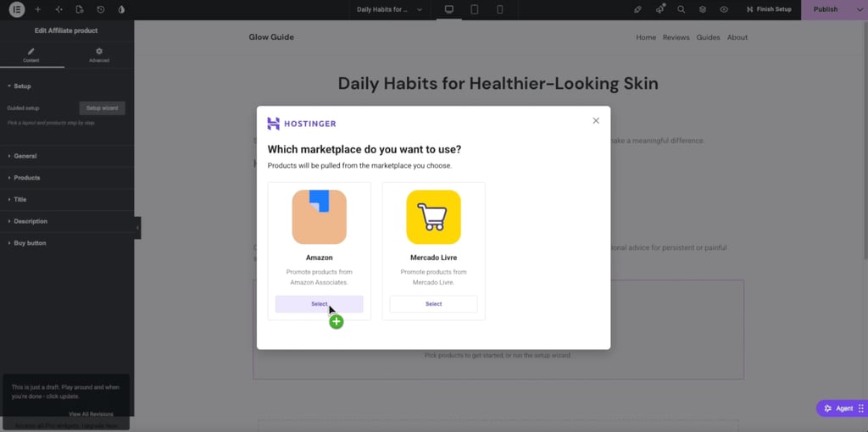
Task: Click the Hostinger logo in dialog
Action: click(x=302, y=124)
